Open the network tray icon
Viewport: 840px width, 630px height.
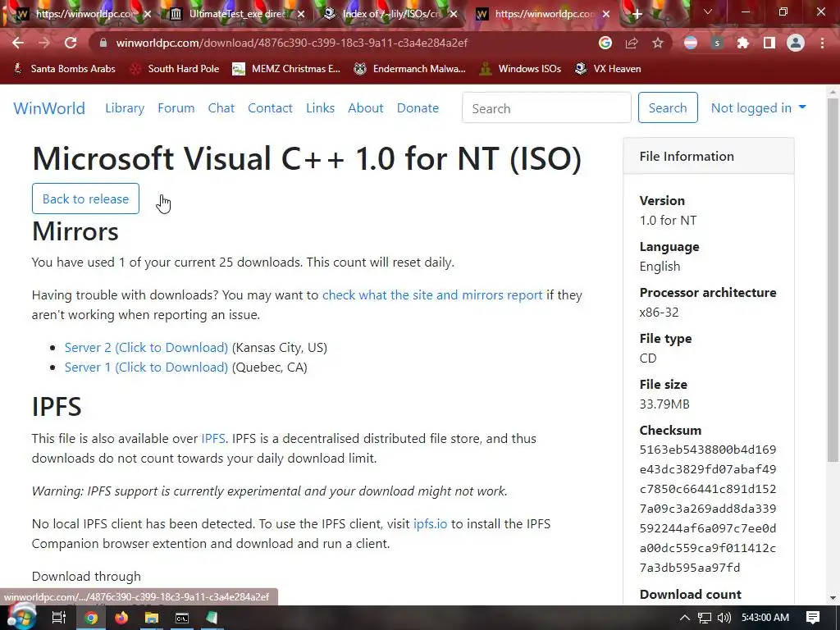click(705, 618)
